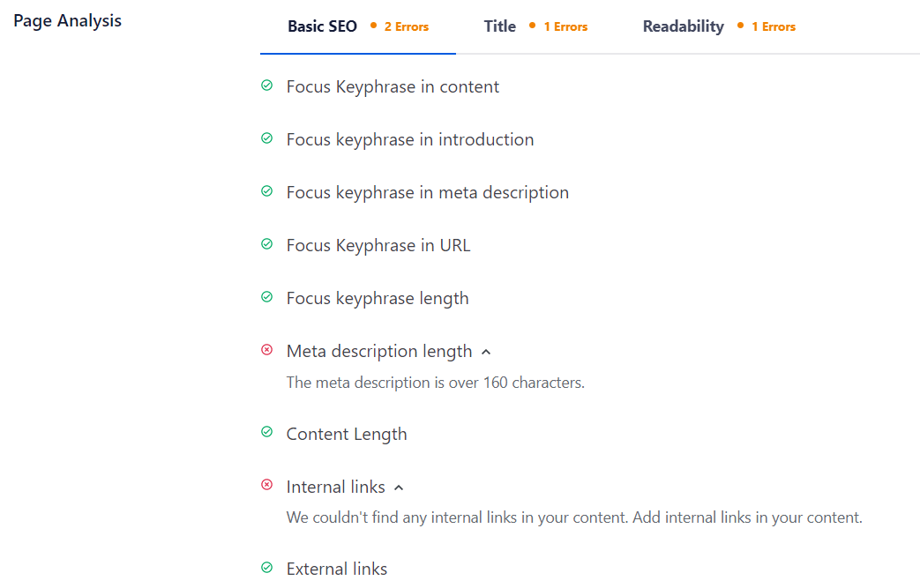Expand the Content Length check item
The image size is (920, 588).
346,434
